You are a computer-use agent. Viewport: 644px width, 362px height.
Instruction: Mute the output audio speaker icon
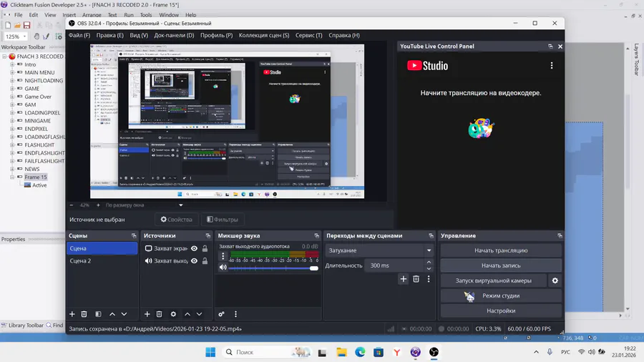tap(223, 267)
